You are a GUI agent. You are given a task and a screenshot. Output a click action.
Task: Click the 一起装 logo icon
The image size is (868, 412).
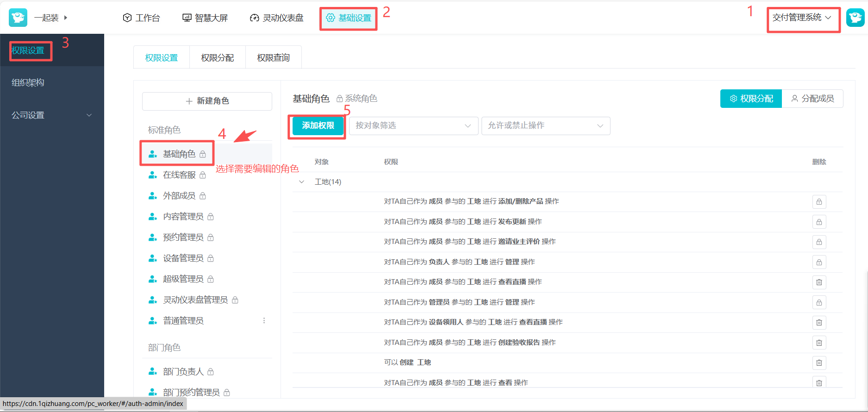pos(18,18)
